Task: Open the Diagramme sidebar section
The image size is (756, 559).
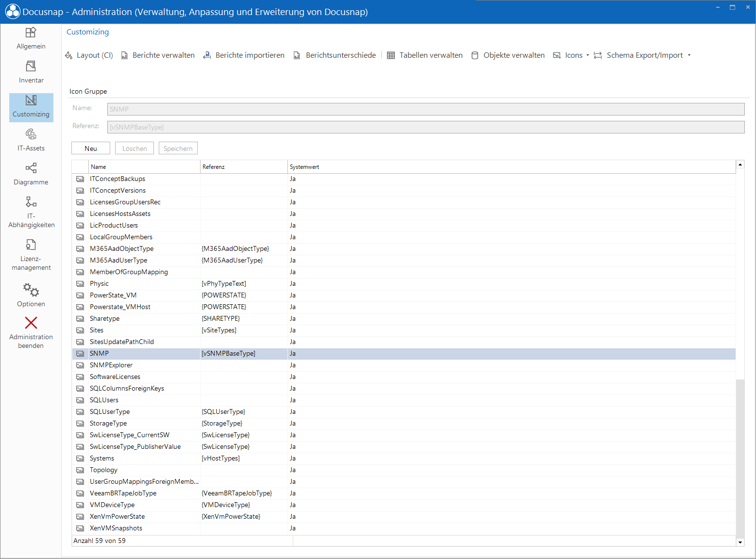Action: (31, 174)
